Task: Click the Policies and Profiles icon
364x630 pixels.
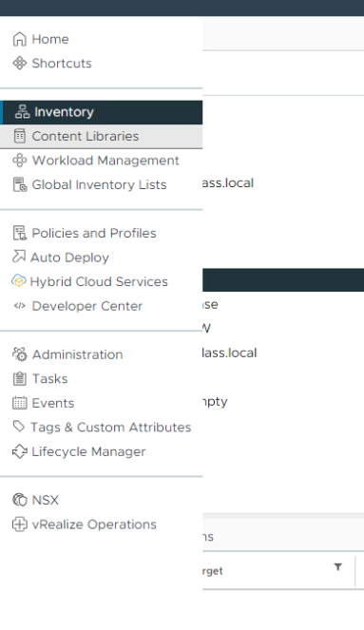Action: coord(20,233)
